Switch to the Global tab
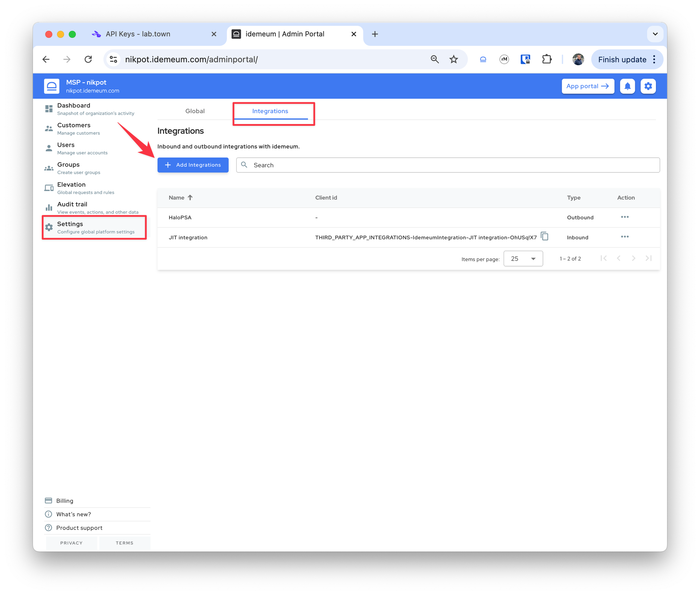Screen dimensions: 700x595 (195, 111)
